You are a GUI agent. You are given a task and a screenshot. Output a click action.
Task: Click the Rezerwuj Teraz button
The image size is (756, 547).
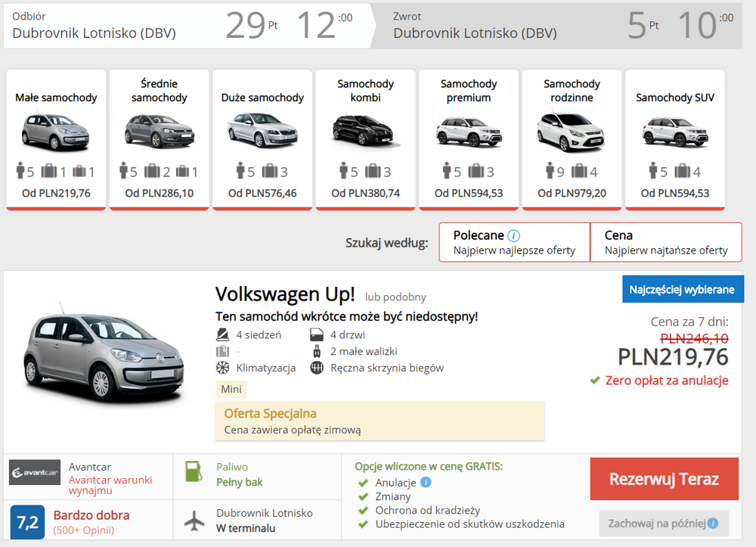[664, 479]
